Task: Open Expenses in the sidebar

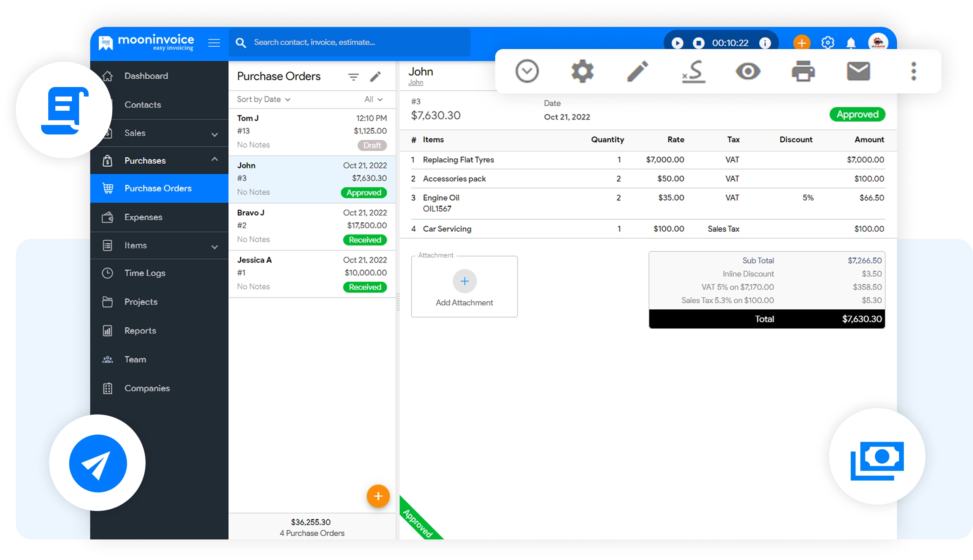Action: point(143,217)
